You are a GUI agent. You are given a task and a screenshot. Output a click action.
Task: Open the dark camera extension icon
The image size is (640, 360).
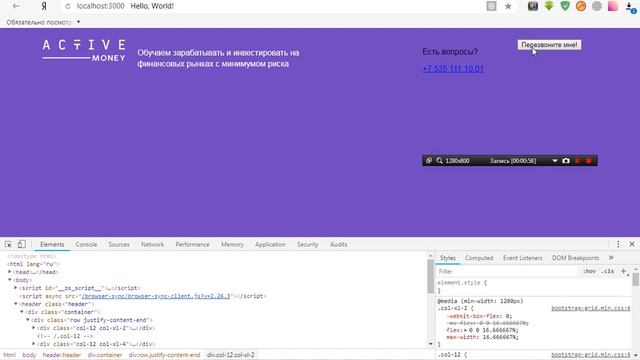[x=533, y=6]
